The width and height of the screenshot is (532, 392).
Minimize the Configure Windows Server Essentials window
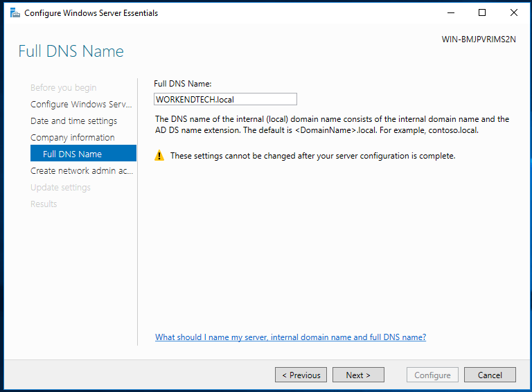point(450,13)
